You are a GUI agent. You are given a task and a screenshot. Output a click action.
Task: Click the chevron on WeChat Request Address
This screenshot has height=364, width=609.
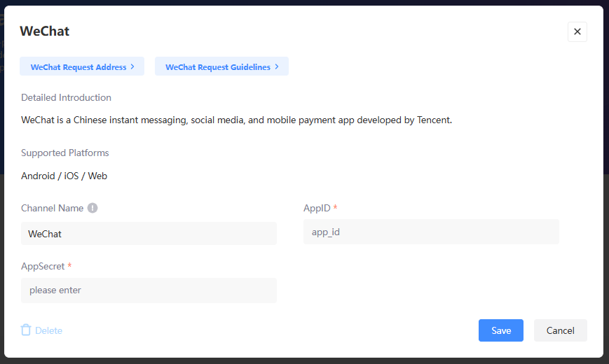click(x=132, y=67)
